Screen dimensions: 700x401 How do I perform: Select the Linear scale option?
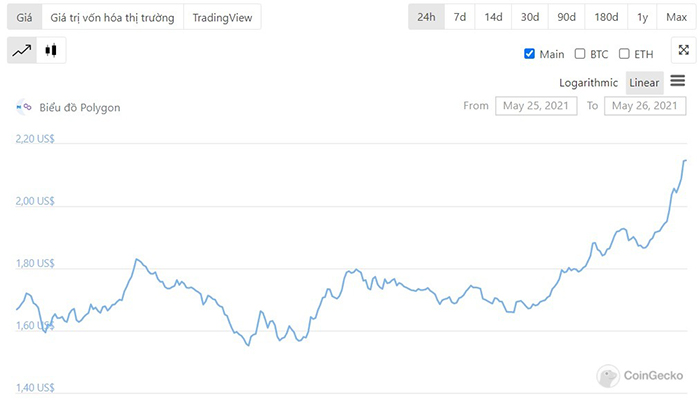tap(644, 82)
